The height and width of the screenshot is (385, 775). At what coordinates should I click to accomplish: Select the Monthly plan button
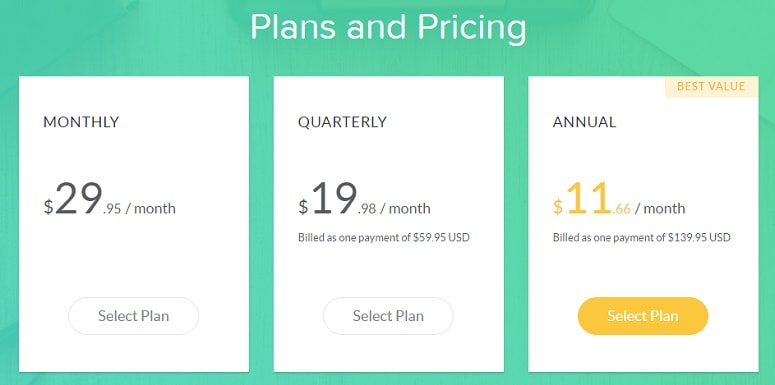pyautogui.click(x=133, y=316)
